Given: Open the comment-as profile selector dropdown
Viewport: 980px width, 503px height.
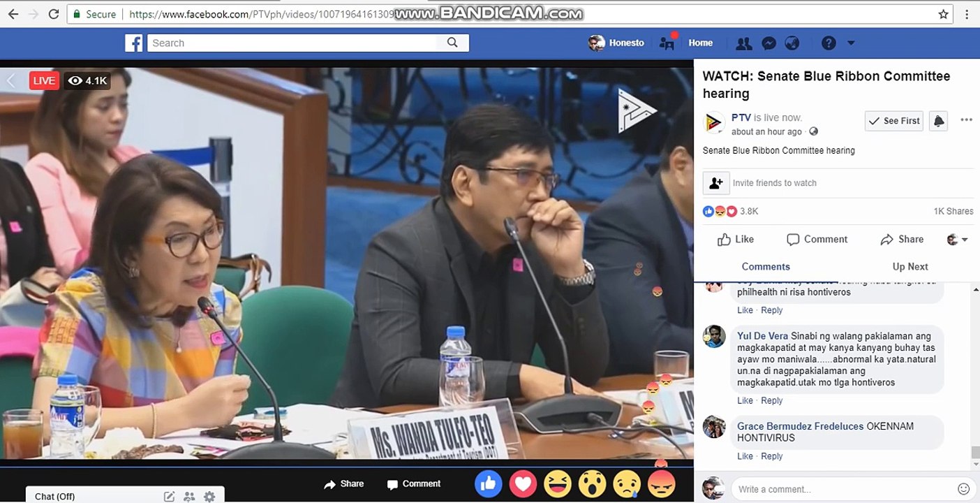Looking at the screenshot, I should coord(957,240).
